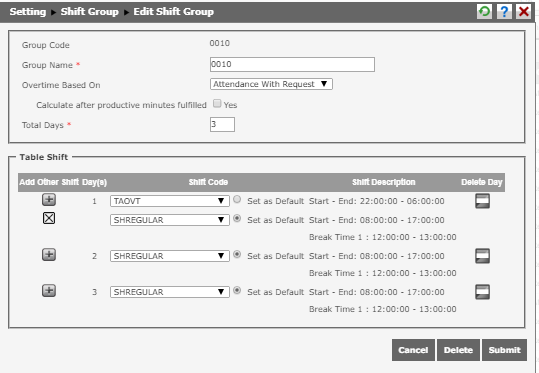539x373 pixels.
Task: Focus the Total Days input field
Action: coord(222,124)
